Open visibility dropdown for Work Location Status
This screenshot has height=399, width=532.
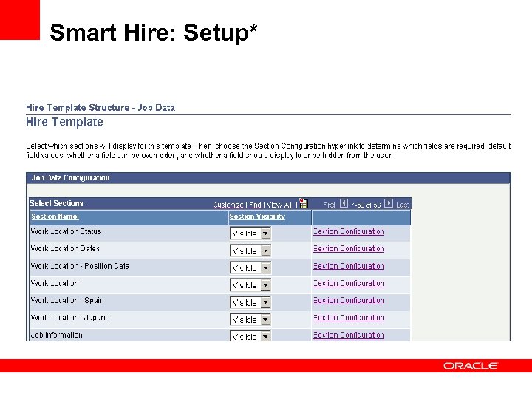tap(250, 233)
